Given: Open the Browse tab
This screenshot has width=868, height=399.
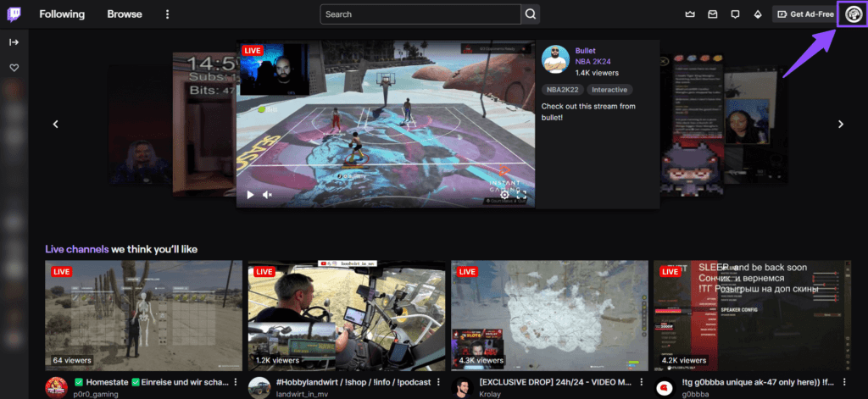Looking at the screenshot, I should coord(125,14).
